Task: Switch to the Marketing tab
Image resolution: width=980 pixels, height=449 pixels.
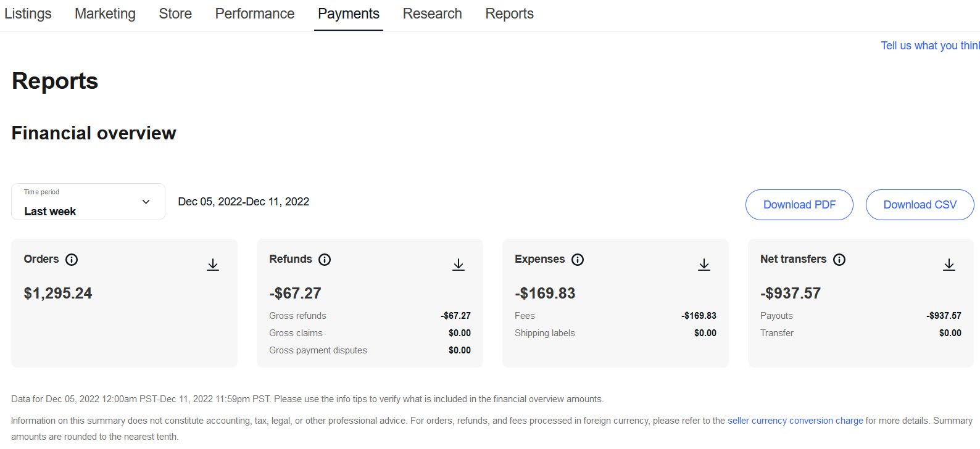Action: pos(105,14)
